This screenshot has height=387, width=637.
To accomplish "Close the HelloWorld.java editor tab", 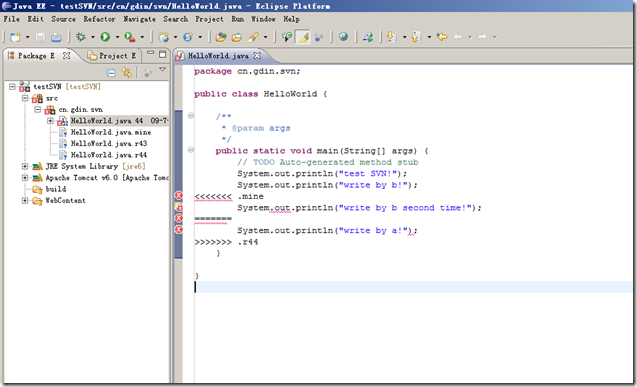I will tap(257, 56).
